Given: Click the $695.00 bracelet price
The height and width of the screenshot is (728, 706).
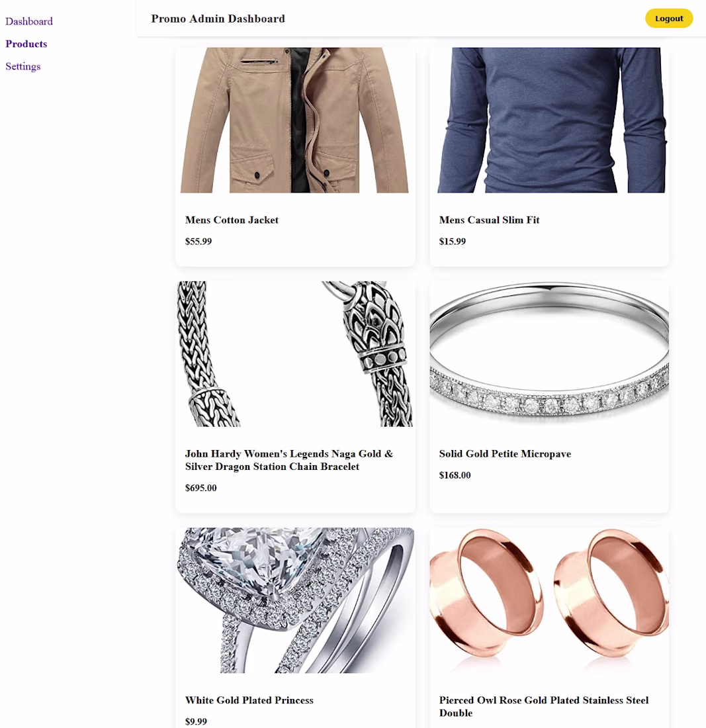Looking at the screenshot, I should click(201, 488).
